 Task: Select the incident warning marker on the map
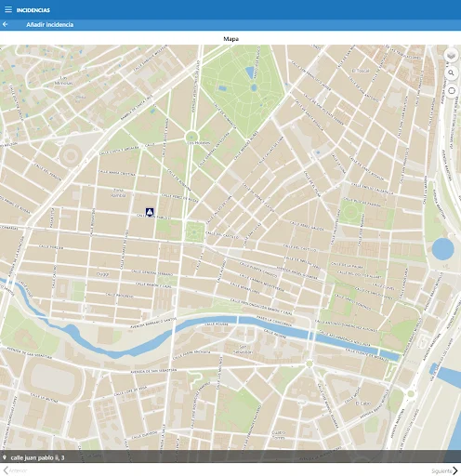tap(150, 212)
